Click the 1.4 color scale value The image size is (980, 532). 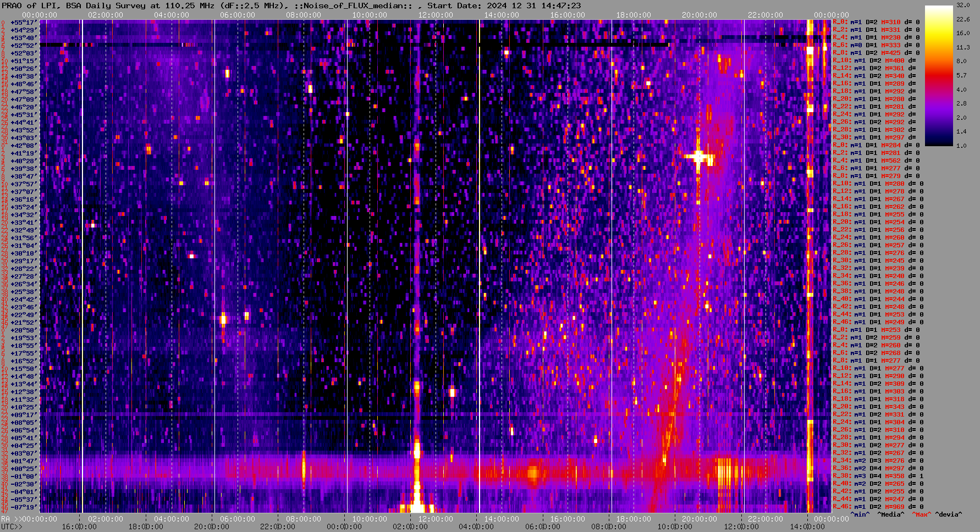coord(961,131)
